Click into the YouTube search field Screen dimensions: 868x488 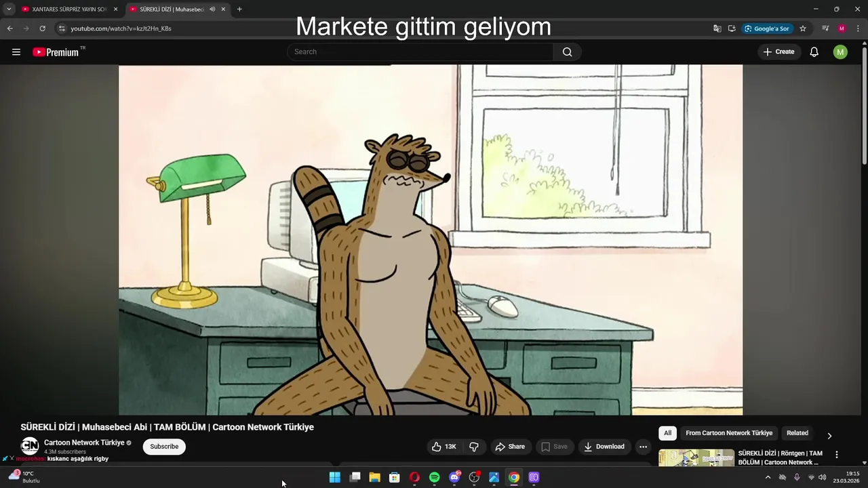pyautogui.click(x=420, y=52)
